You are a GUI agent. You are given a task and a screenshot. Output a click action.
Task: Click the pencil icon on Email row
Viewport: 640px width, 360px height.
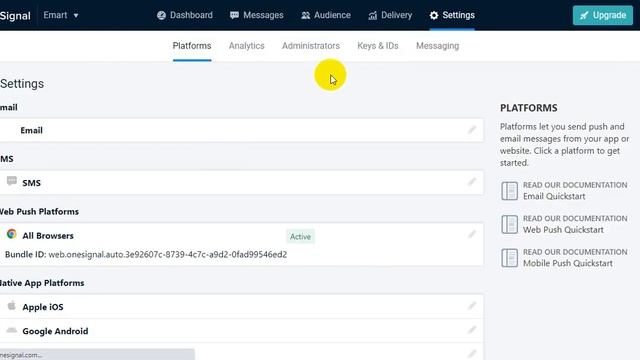(472, 130)
